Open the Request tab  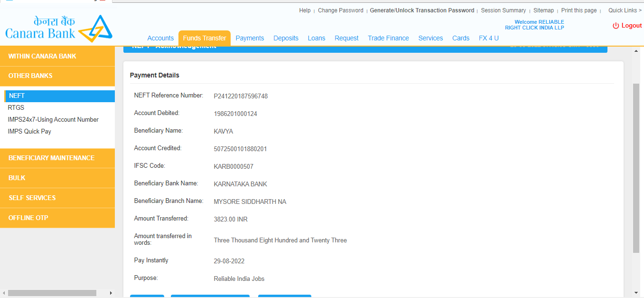(x=346, y=38)
